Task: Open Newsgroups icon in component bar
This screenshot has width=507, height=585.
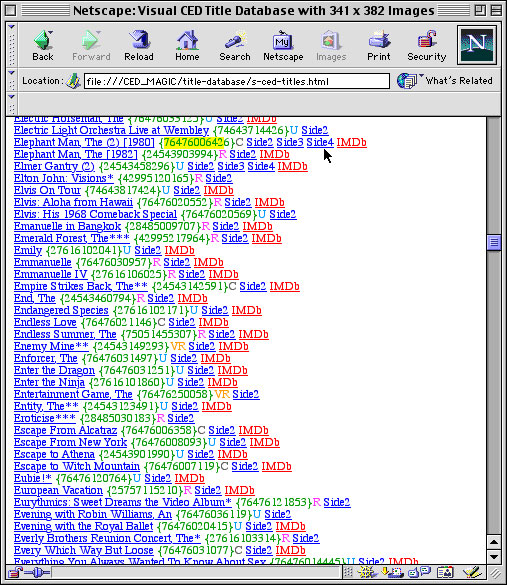Action: coord(420,572)
